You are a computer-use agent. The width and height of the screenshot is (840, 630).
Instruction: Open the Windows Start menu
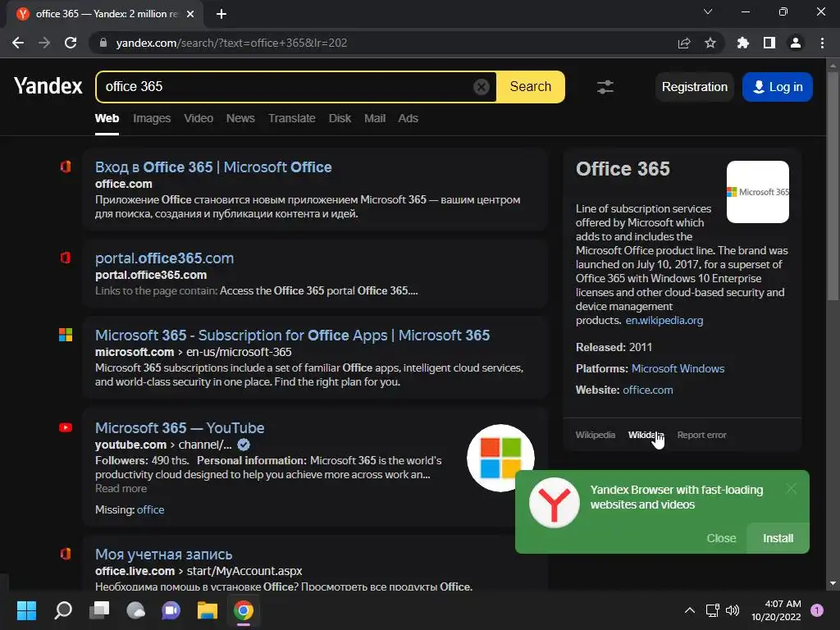[x=26, y=610]
